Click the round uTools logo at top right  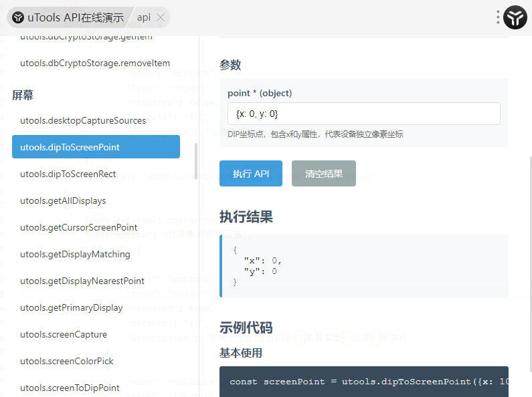tap(516, 17)
